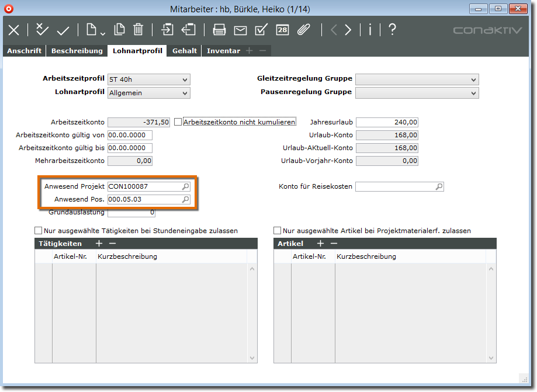Switch to the Gehalt tab
Viewport: 537px width, 392px height.
(185, 51)
